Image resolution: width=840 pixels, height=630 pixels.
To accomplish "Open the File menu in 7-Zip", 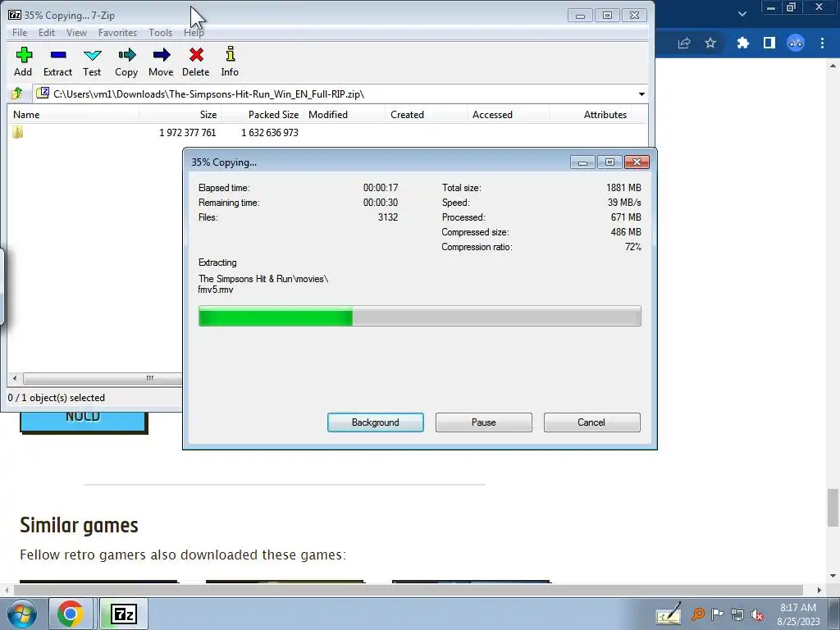I will point(20,33).
